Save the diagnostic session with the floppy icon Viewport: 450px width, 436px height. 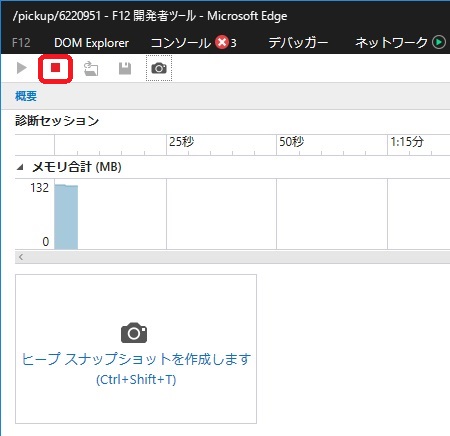[x=125, y=68]
